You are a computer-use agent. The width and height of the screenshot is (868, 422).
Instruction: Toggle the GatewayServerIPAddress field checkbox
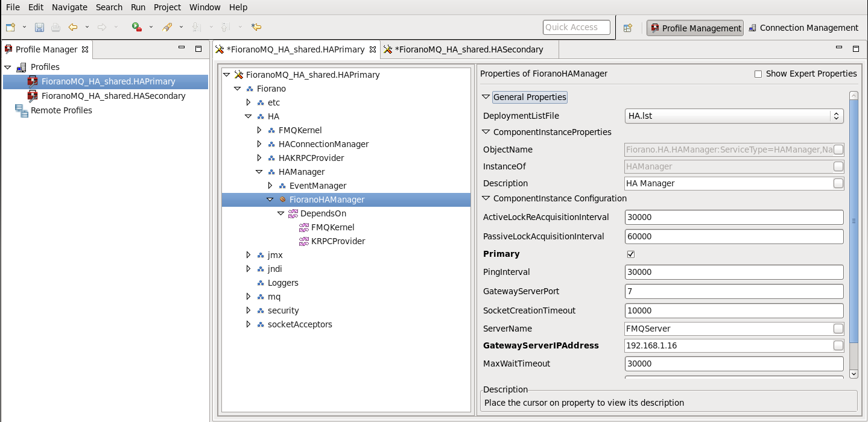(838, 345)
